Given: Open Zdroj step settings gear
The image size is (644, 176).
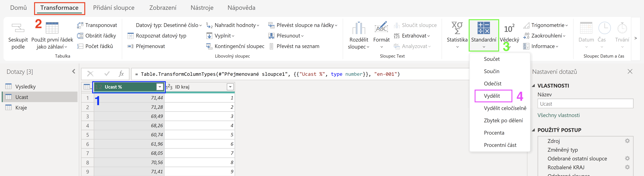Looking at the screenshot, I should (x=627, y=141).
